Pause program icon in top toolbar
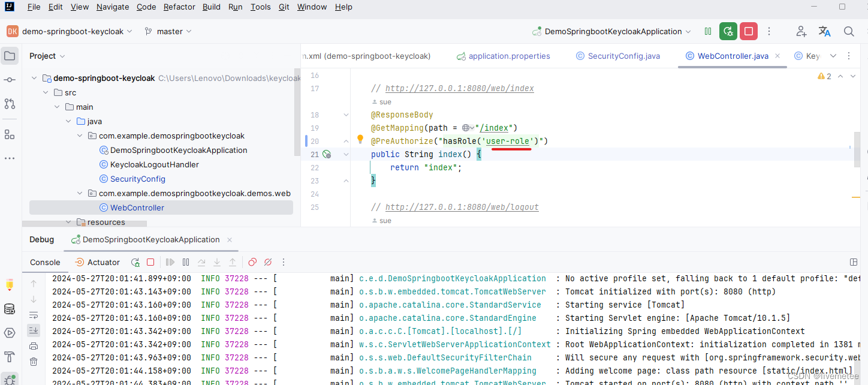The height and width of the screenshot is (385, 868). [x=708, y=31]
